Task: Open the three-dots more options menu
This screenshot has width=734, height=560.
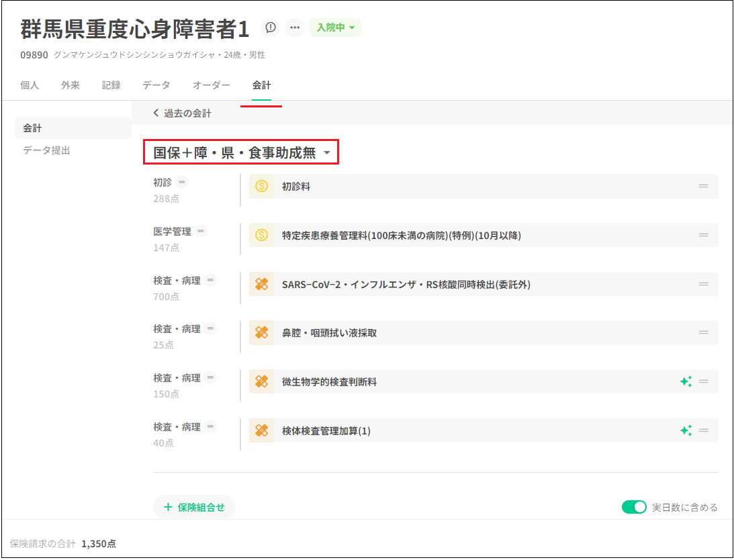Action: click(x=294, y=28)
